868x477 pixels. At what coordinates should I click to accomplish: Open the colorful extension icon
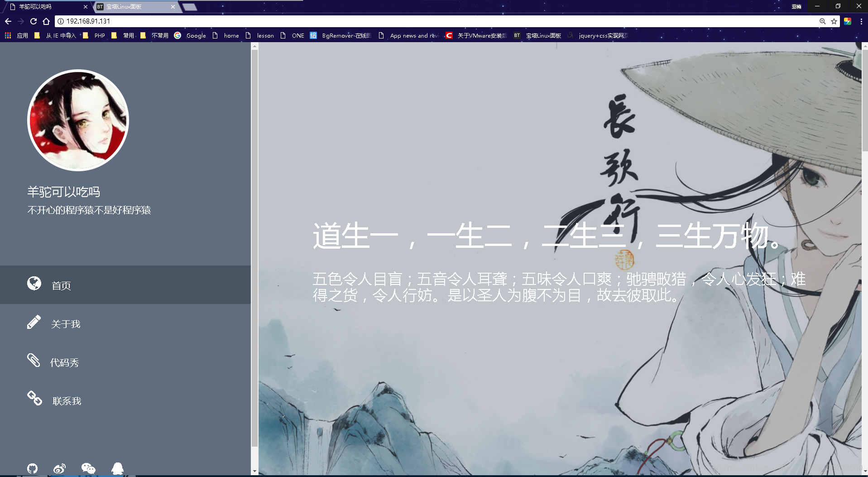(848, 21)
